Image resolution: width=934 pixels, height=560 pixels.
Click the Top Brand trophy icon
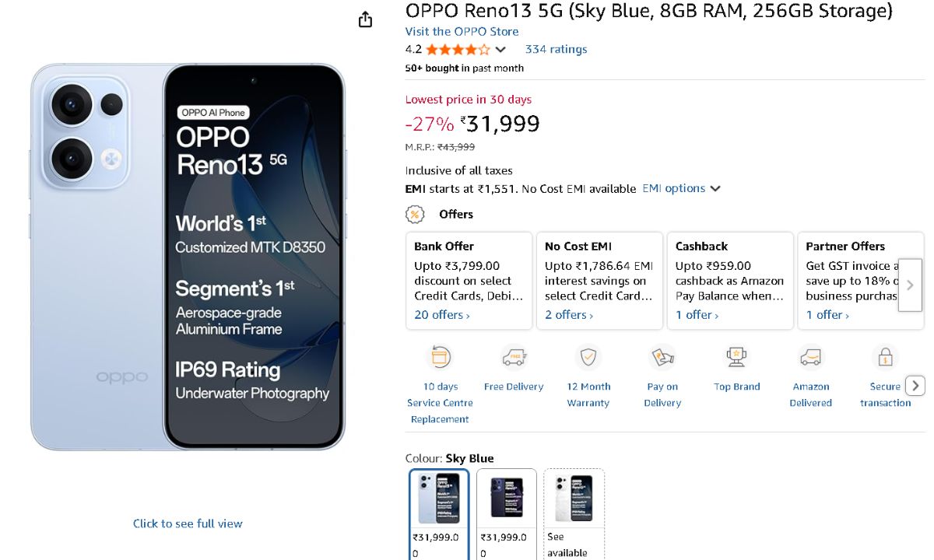(x=736, y=358)
